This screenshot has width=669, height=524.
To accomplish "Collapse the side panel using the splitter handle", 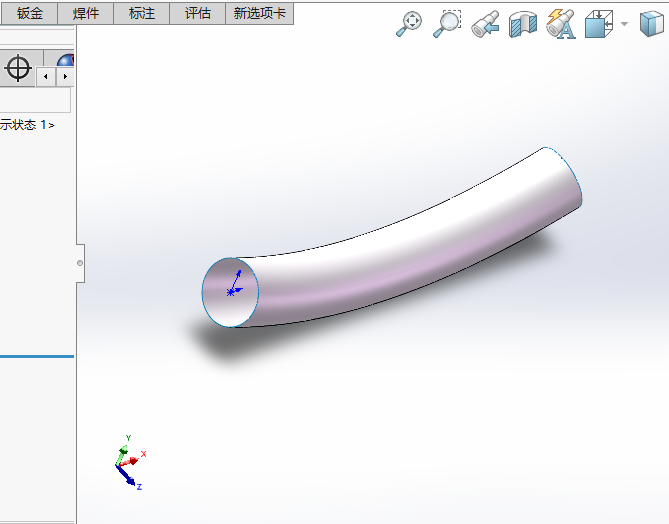I will click(80, 263).
